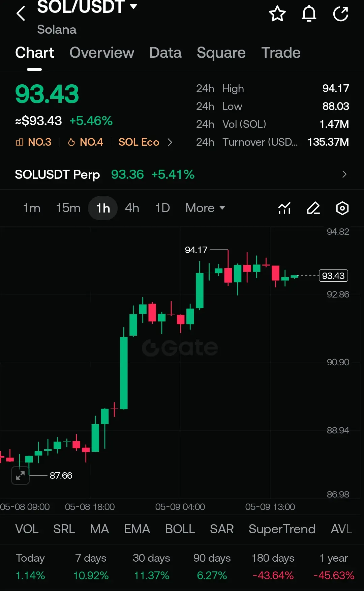Tap the 05-09 13:00 time label

270,507
